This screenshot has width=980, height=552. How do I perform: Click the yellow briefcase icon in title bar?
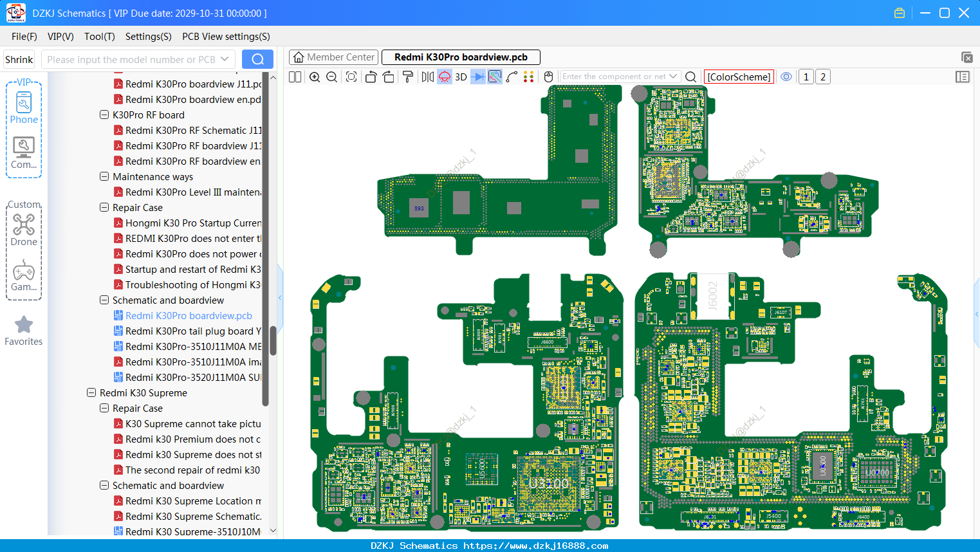click(x=900, y=13)
